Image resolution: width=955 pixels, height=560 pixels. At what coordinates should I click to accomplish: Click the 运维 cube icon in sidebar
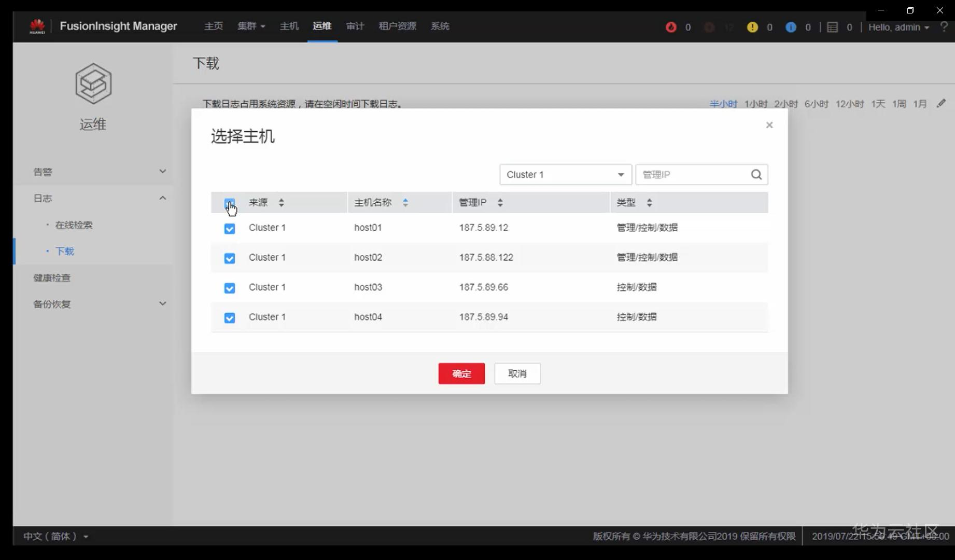click(x=93, y=83)
